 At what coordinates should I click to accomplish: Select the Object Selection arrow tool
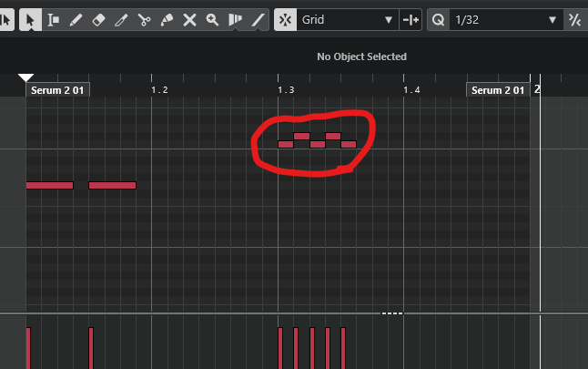pyautogui.click(x=30, y=19)
